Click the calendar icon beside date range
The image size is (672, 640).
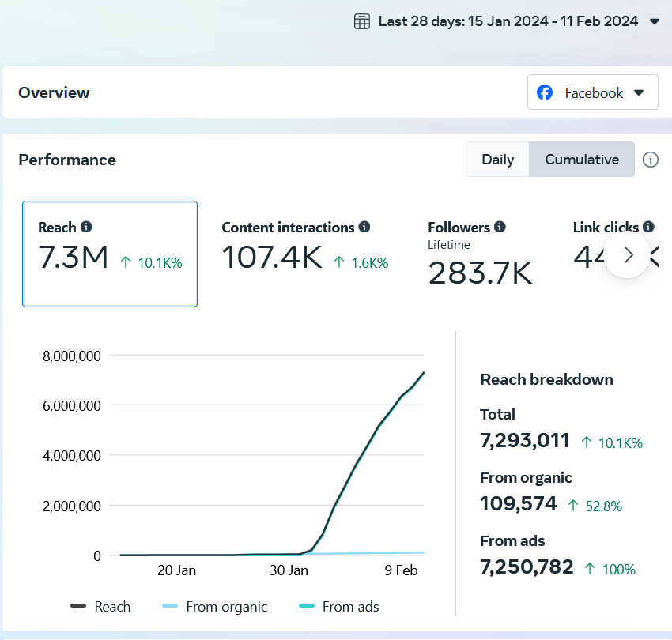point(362,22)
